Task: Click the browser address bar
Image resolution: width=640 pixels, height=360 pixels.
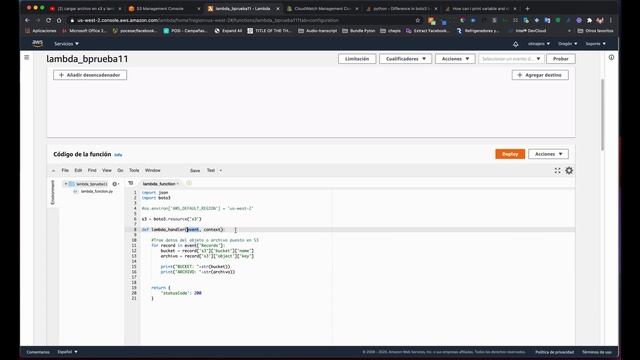Action: pyautogui.click(x=241, y=20)
